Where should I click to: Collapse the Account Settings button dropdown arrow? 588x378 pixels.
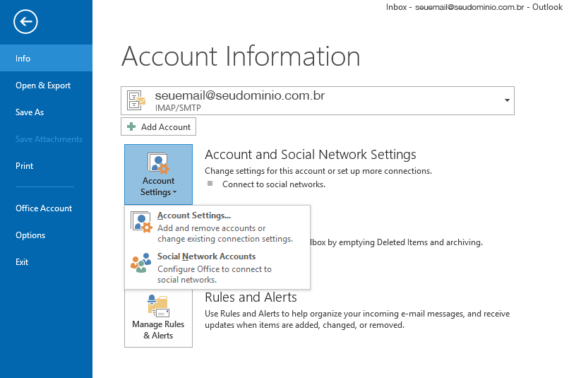point(174,193)
